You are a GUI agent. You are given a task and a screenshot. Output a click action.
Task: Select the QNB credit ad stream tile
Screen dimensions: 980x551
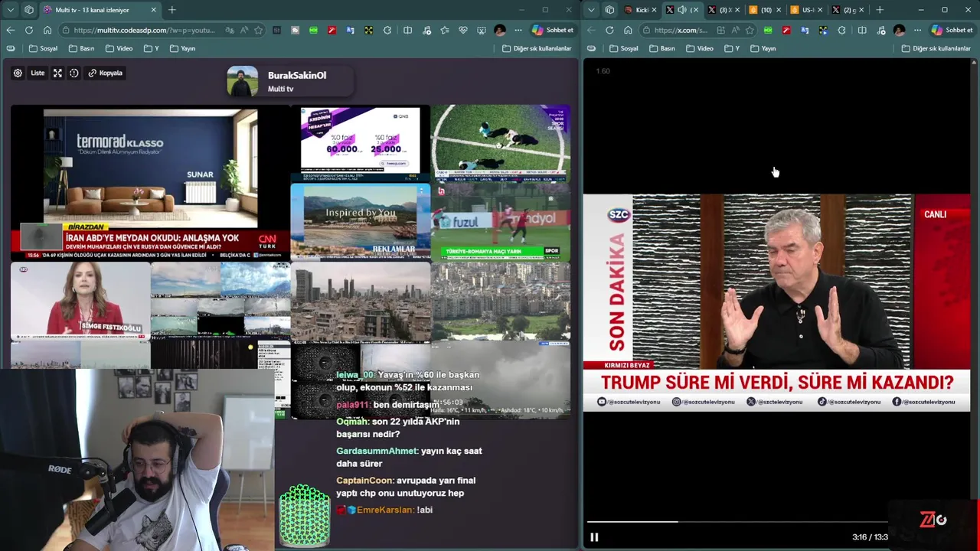tap(361, 143)
